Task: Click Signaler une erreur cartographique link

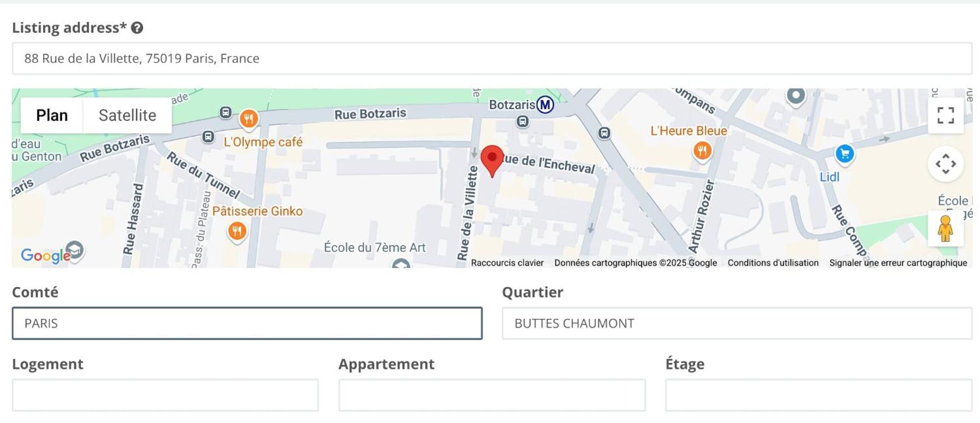Action: point(898,263)
